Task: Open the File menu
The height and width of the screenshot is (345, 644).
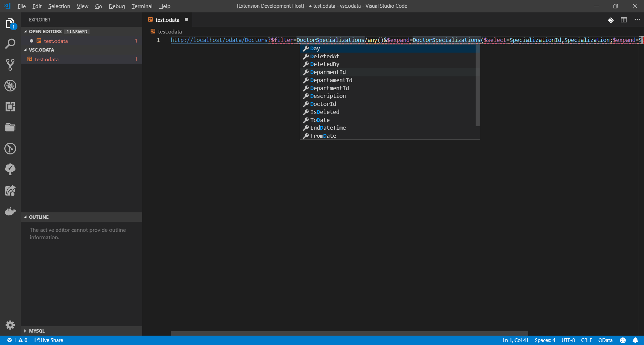Action: (21, 6)
